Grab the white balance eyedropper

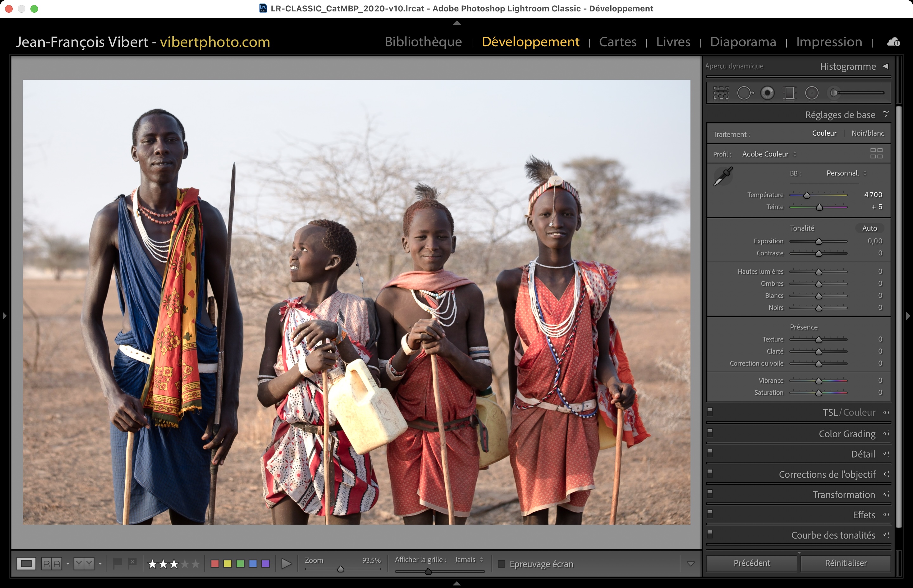coord(723,176)
